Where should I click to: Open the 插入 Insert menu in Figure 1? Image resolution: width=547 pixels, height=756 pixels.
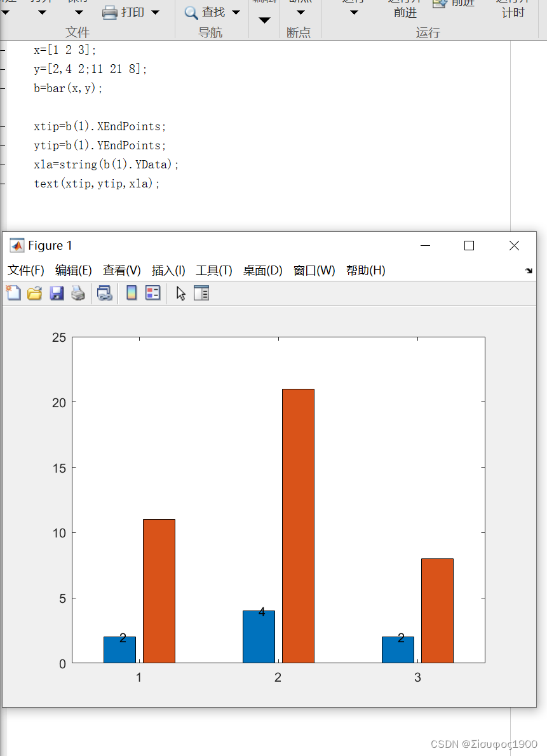click(168, 270)
